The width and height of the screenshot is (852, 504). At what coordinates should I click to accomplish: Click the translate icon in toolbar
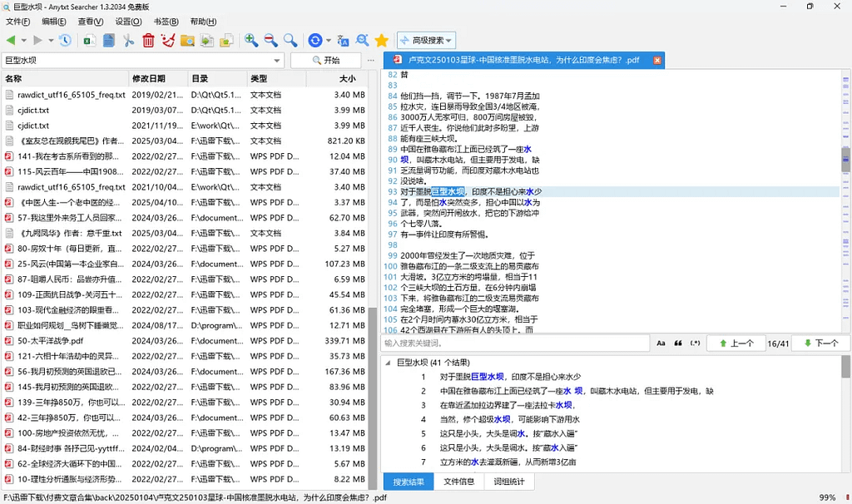click(343, 40)
